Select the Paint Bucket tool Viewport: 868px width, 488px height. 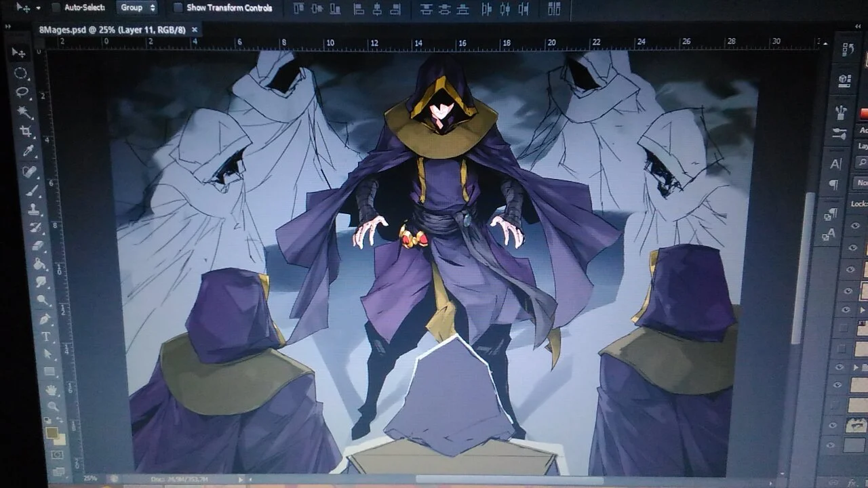[39, 264]
